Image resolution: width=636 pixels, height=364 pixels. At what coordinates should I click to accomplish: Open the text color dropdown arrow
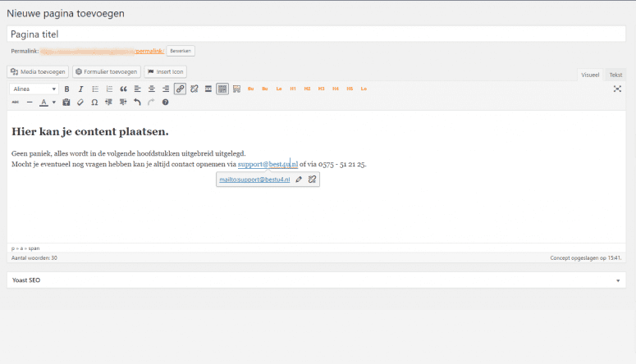pos(54,102)
